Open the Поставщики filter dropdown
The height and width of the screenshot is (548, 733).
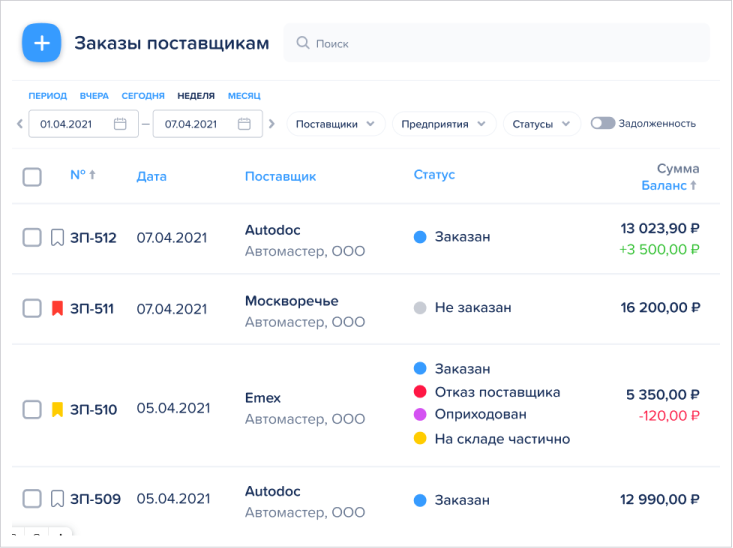tap(335, 124)
